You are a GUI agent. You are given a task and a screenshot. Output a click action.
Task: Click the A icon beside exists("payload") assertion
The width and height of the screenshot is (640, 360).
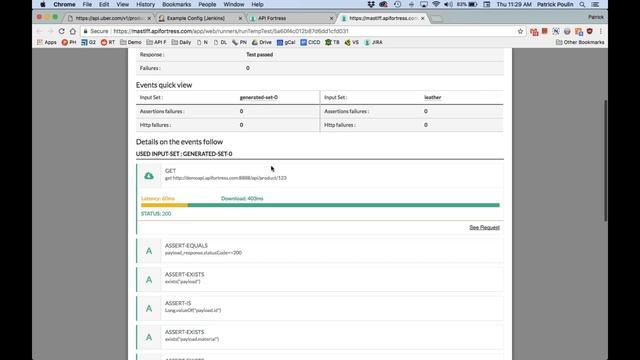tap(149, 280)
